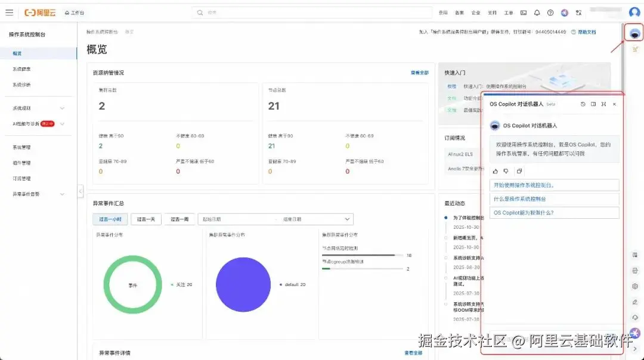Click the top search box
This screenshot has width=644, height=360.
click(312, 13)
